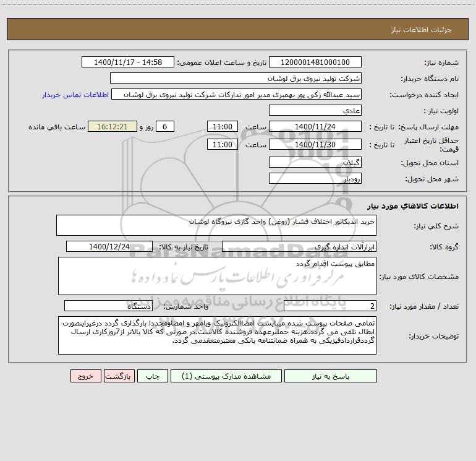The width and height of the screenshot is (476, 461).
Task: Click the مشخصات کالای مورد نیاز label
Action: pyautogui.click(x=419, y=277)
